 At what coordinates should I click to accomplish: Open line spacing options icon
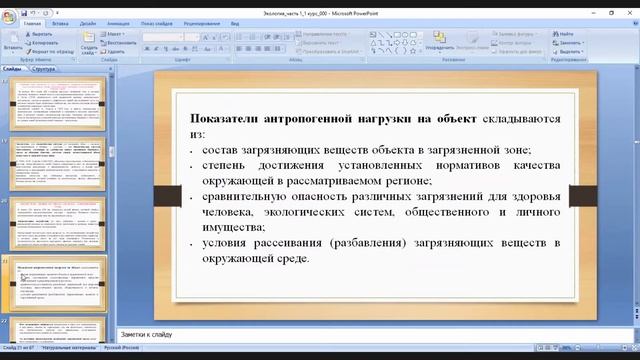[288, 38]
